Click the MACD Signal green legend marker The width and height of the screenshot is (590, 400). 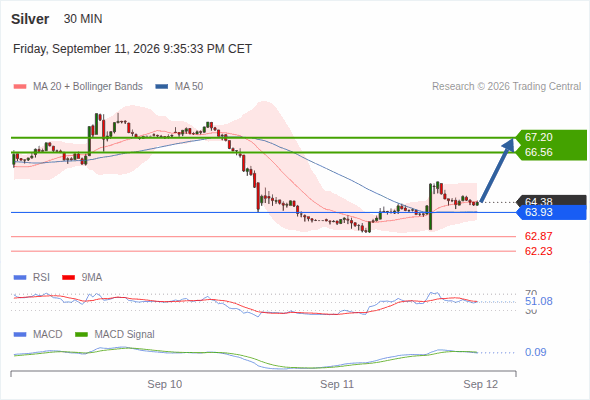click(x=81, y=334)
